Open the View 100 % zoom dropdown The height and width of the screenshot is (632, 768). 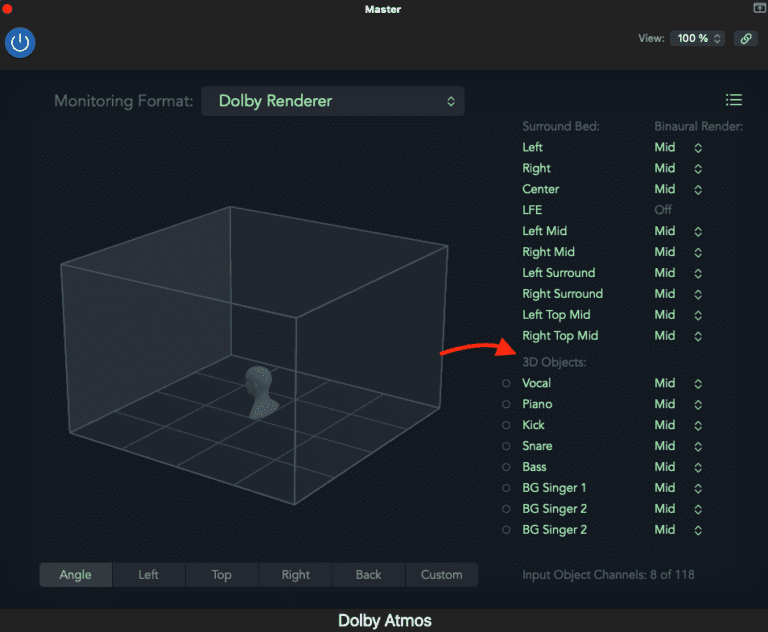pos(697,38)
